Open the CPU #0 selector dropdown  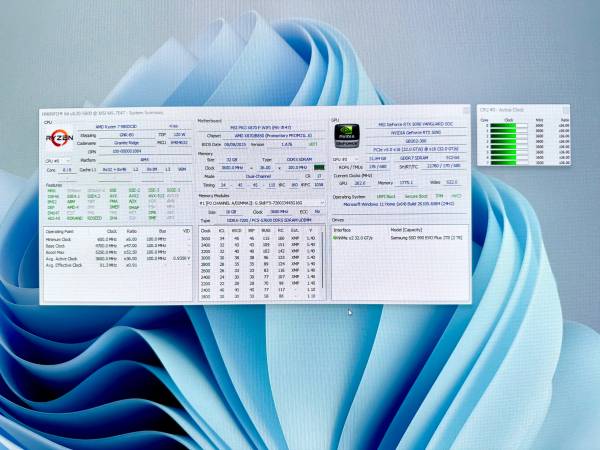(x=58, y=160)
